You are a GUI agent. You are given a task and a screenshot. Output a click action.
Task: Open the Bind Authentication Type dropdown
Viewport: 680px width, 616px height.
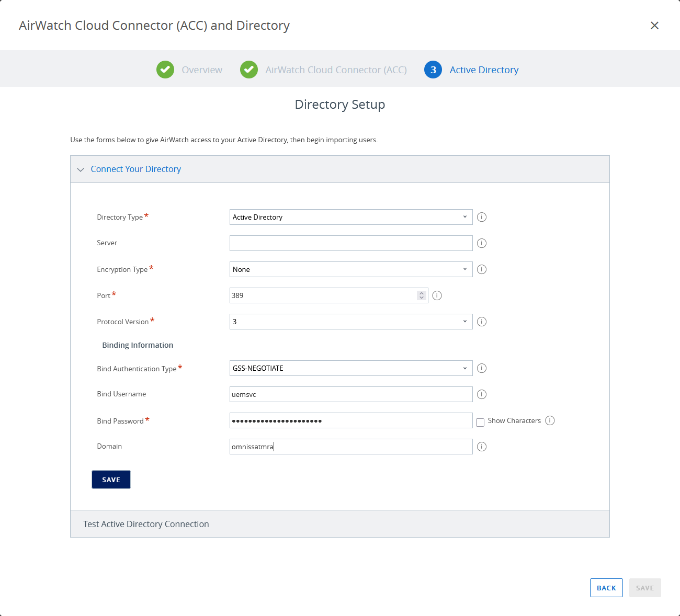coord(350,368)
